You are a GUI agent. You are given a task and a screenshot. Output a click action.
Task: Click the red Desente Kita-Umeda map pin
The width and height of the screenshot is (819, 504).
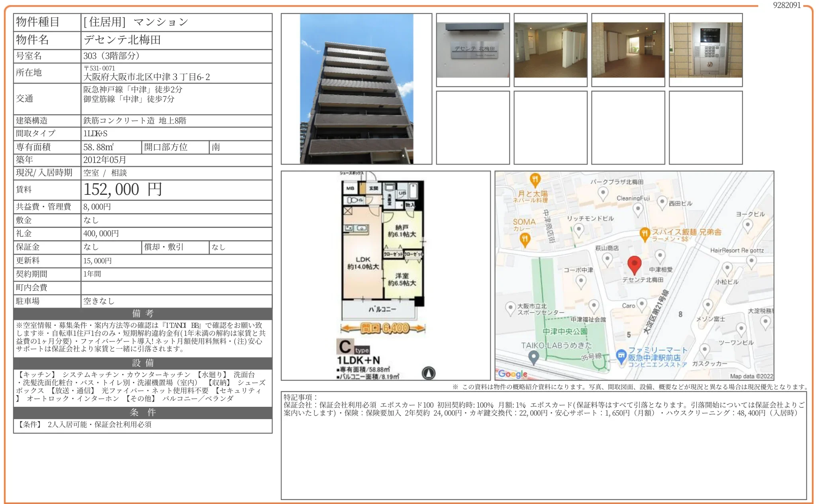coord(634,264)
